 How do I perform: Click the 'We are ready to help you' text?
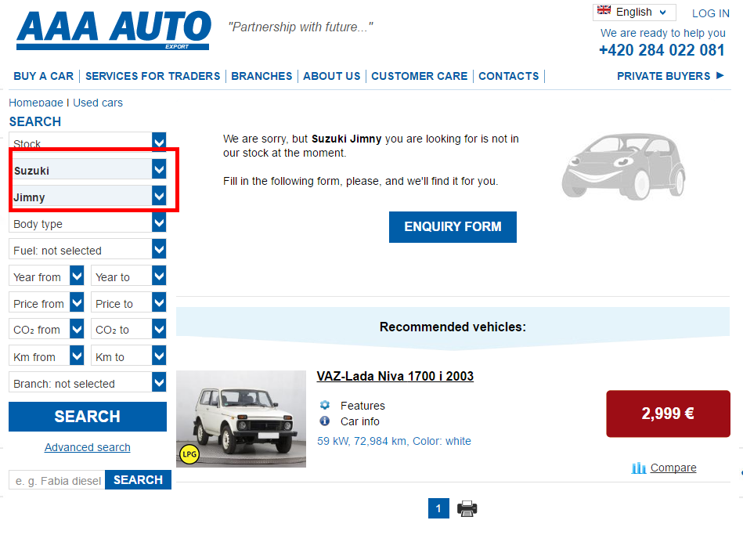pyautogui.click(x=663, y=33)
